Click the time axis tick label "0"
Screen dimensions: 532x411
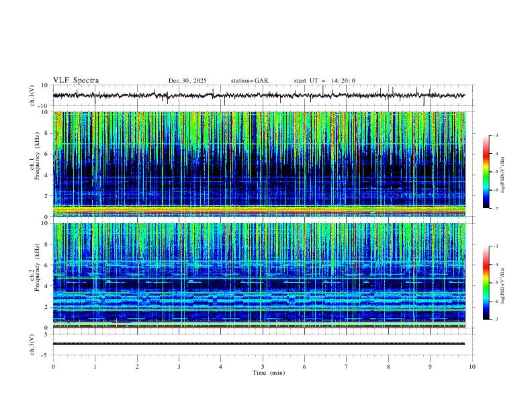coord(53,367)
